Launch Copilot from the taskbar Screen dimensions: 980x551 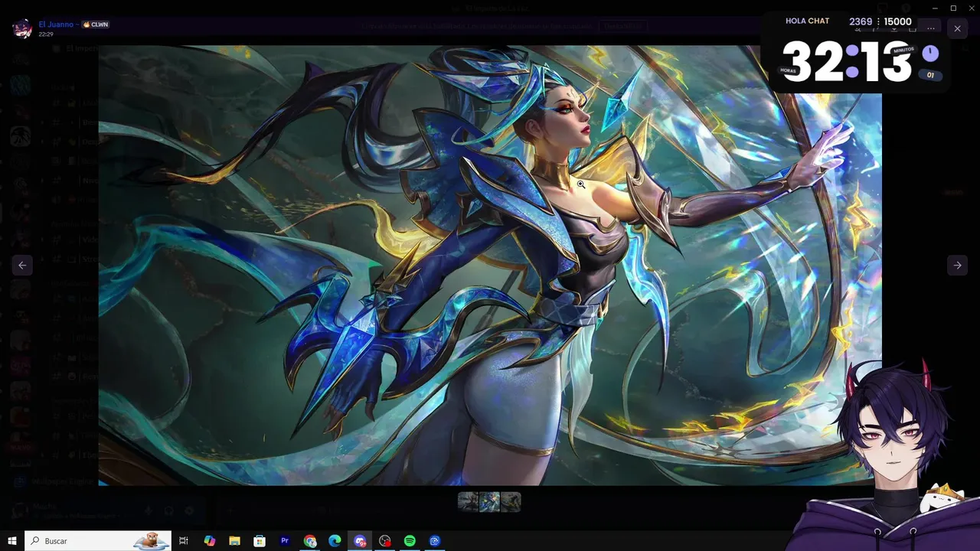209,541
